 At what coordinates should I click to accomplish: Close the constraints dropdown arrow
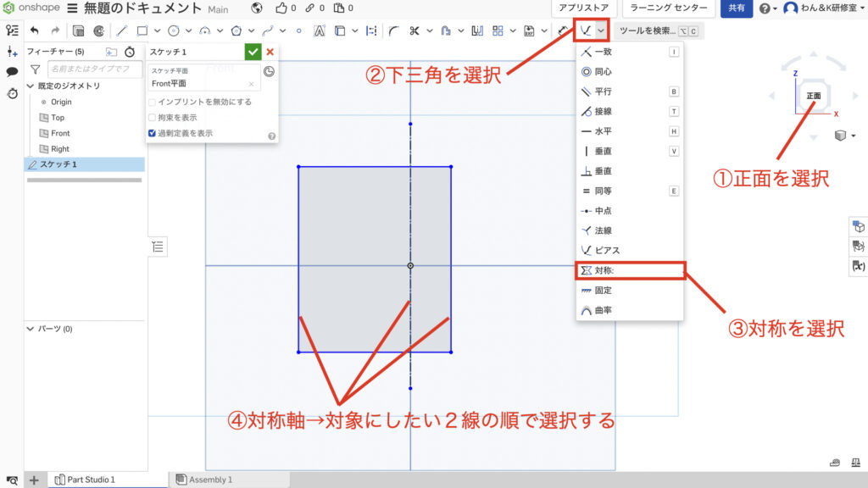[x=601, y=31]
